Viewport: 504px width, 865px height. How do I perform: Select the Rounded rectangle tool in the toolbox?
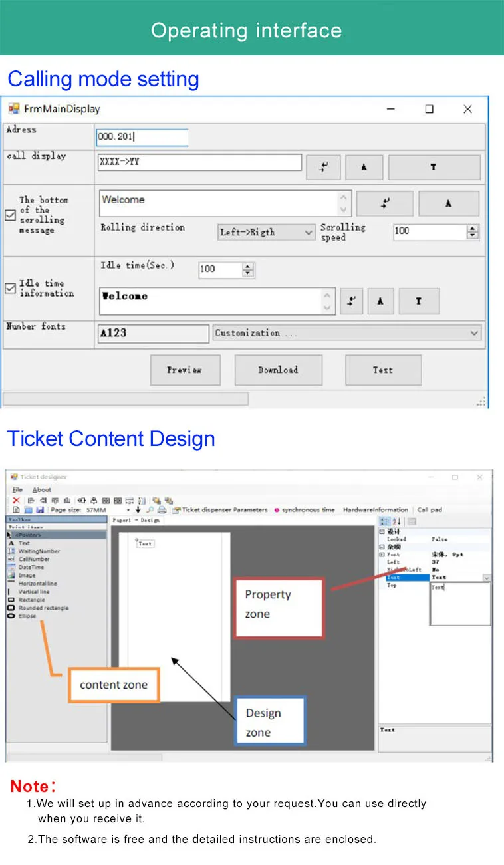[38, 608]
